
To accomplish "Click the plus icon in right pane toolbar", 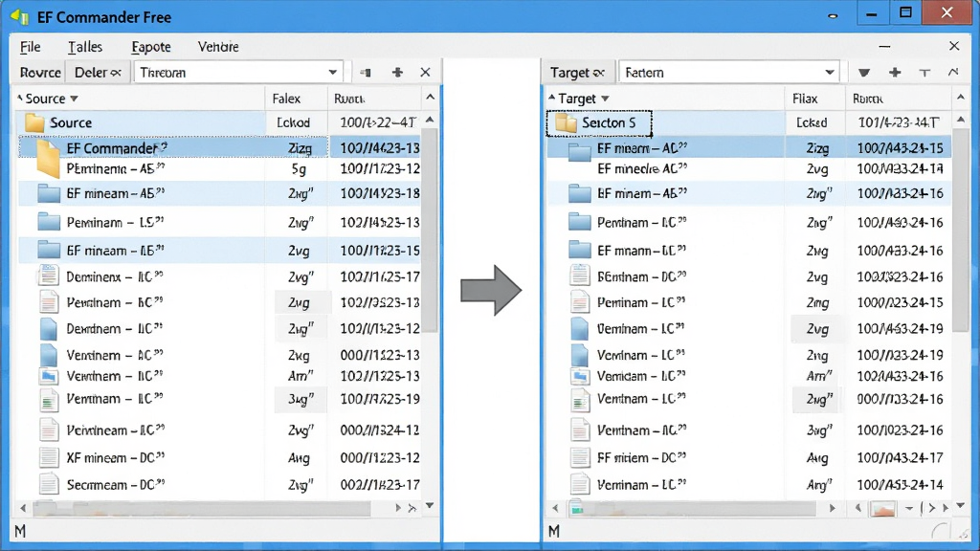I will click(x=895, y=73).
